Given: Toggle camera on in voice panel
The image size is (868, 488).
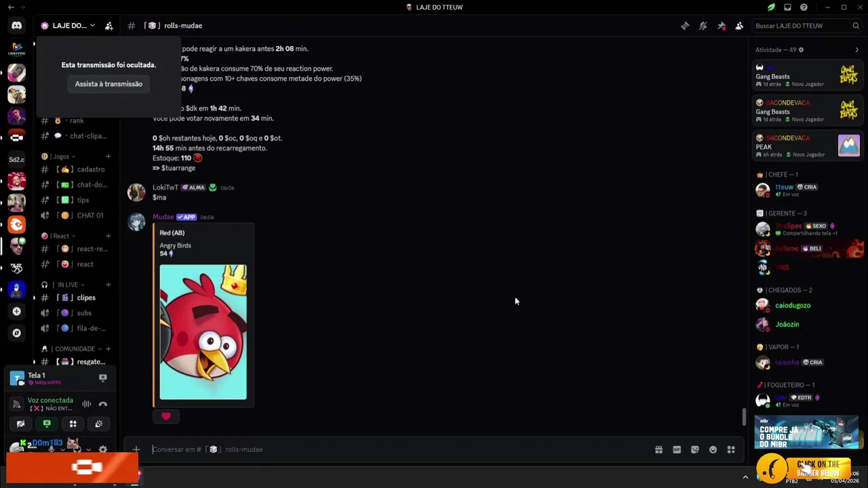Looking at the screenshot, I should pyautogui.click(x=20, y=424).
